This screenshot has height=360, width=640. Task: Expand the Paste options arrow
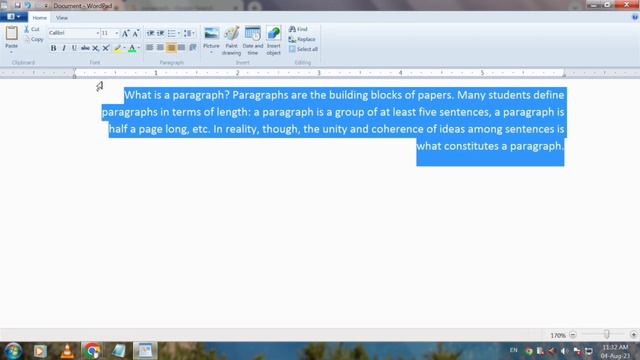(11, 52)
